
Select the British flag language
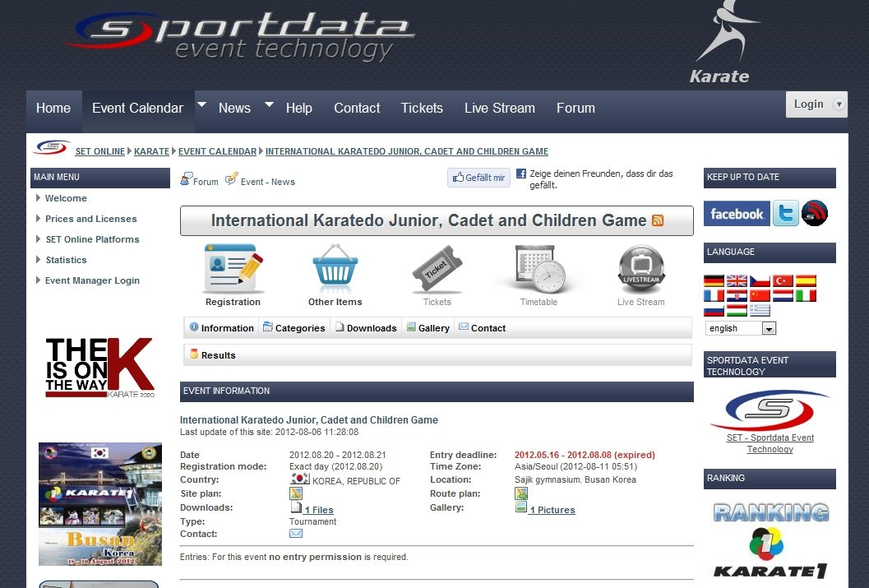pyautogui.click(x=737, y=281)
